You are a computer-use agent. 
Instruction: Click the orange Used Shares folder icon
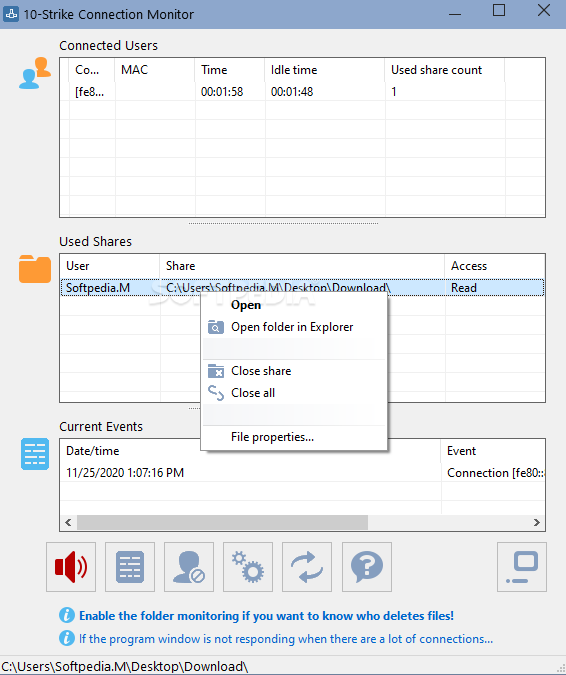click(35, 269)
